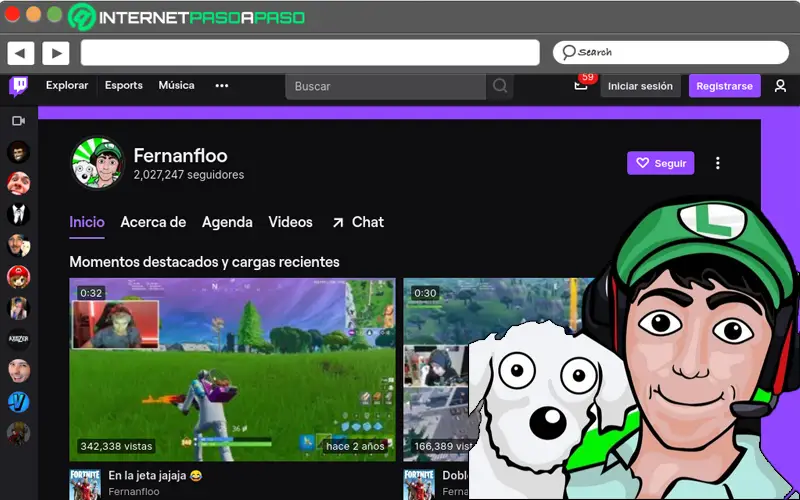800x500 pixels.
Task: Click the magnifier search button beside Buscar
Action: pyautogui.click(x=500, y=86)
